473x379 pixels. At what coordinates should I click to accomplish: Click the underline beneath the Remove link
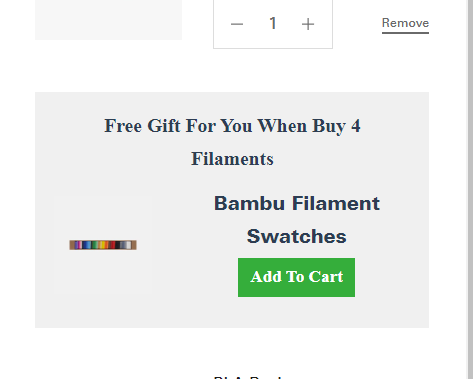(x=405, y=33)
